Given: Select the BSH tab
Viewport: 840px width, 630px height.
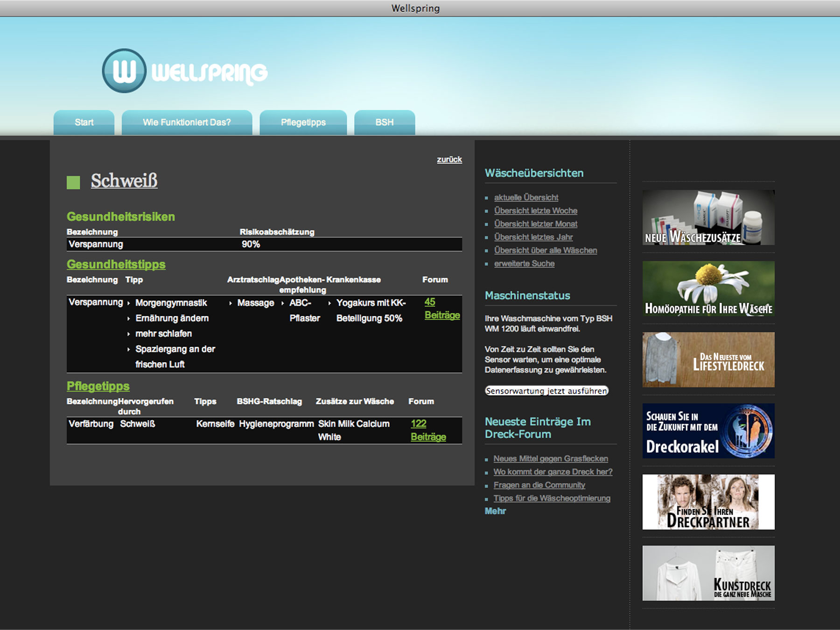Looking at the screenshot, I should point(384,122).
